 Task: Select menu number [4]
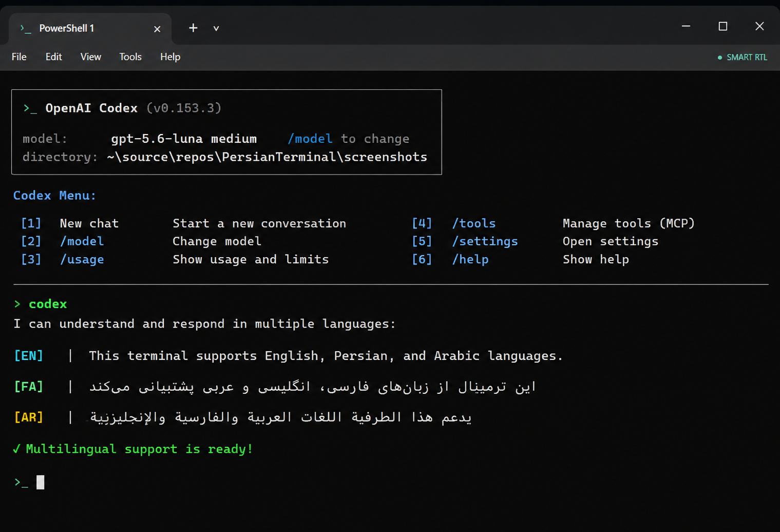pyautogui.click(x=422, y=223)
